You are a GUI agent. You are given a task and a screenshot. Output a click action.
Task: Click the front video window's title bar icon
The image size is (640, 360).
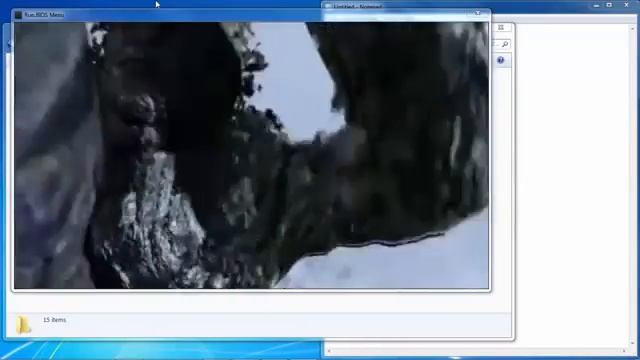[18, 15]
